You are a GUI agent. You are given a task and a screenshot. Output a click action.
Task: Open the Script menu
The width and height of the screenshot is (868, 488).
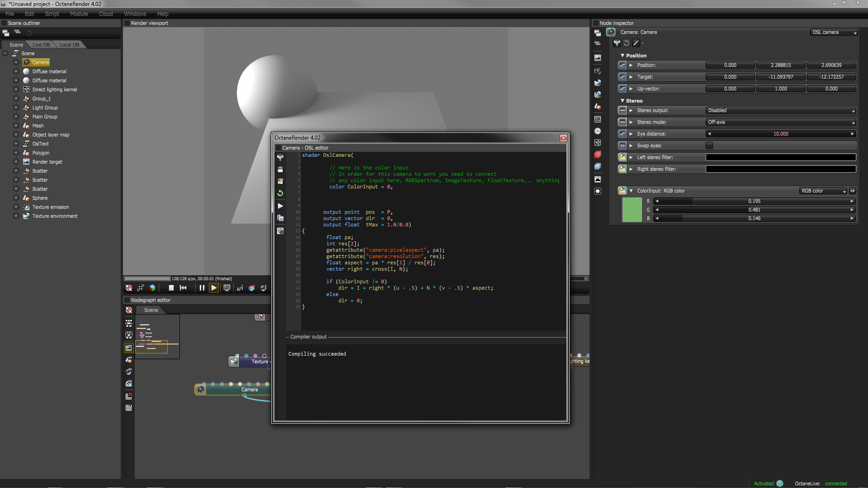(x=52, y=14)
